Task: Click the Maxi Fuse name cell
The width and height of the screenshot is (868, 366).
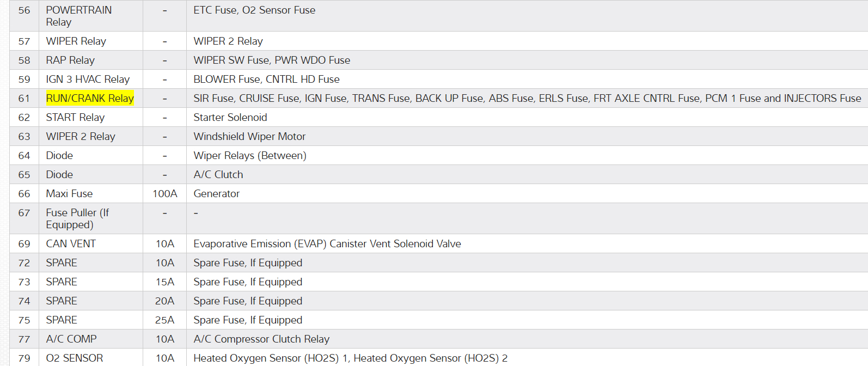Action: point(69,194)
